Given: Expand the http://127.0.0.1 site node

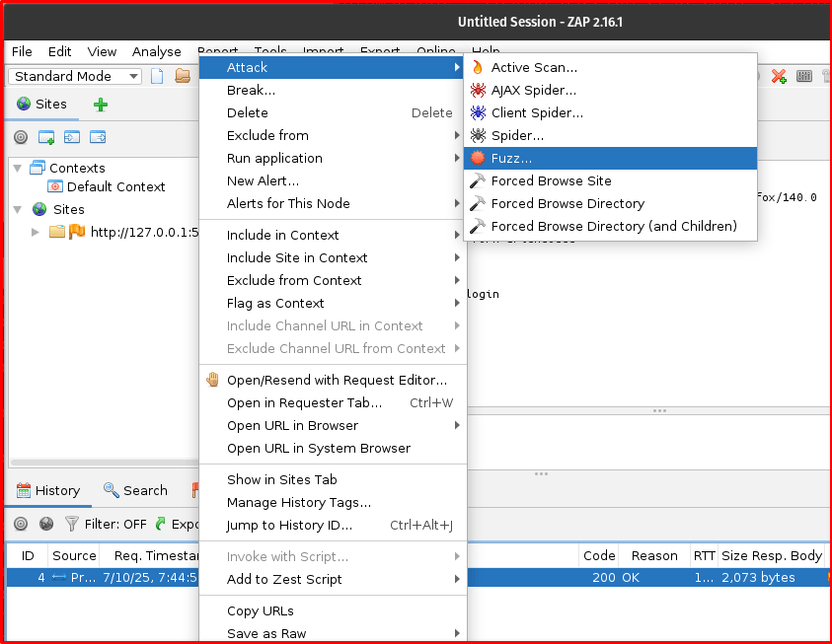Looking at the screenshot, I should coord(35,232).
